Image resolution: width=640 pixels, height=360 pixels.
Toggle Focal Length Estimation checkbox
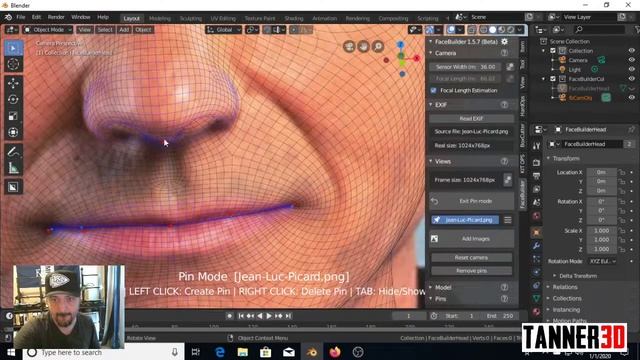click(x=433, y=90)
